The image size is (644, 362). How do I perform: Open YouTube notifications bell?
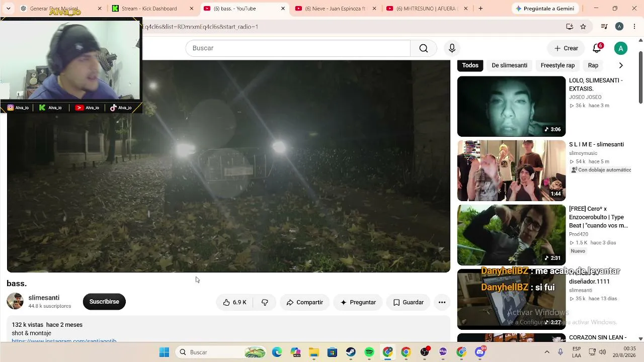(x=597, y=48)
